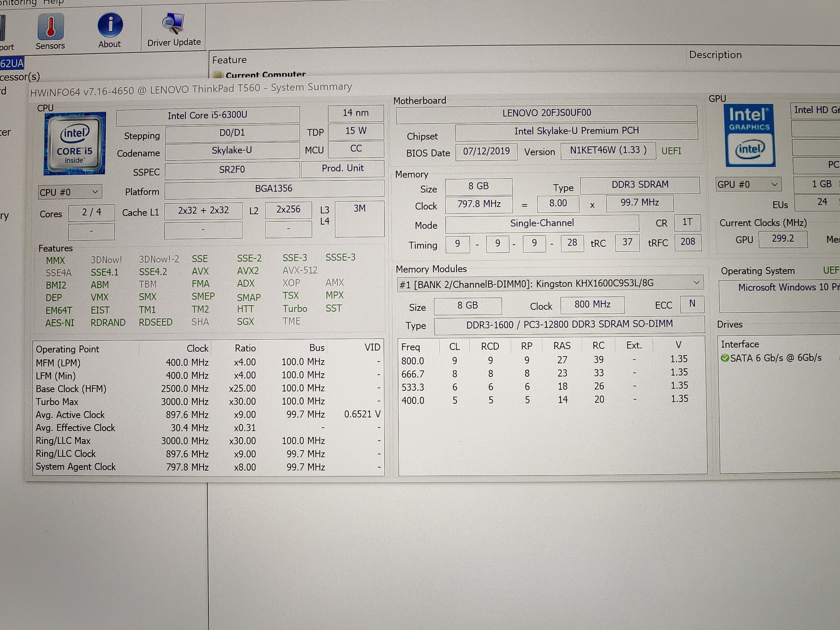Click the Description column header
This screenshot has height=630, width=840.
(x=715, y=55)
